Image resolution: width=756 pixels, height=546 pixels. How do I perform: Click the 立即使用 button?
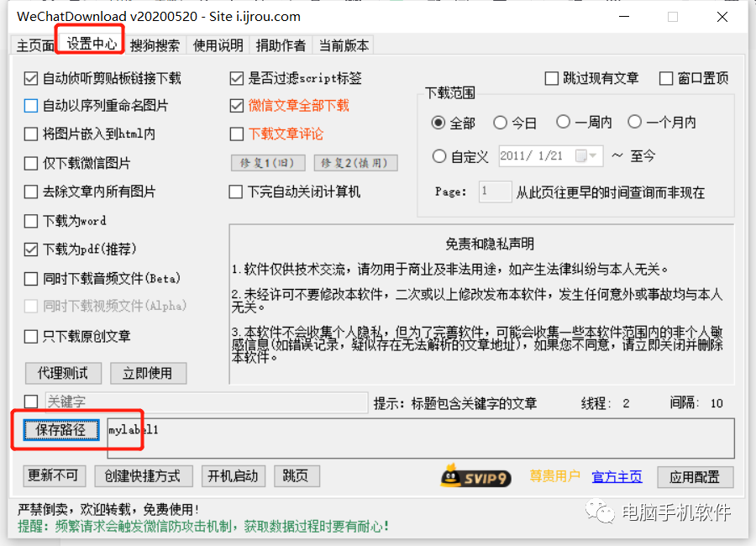(x=148, y=373)
